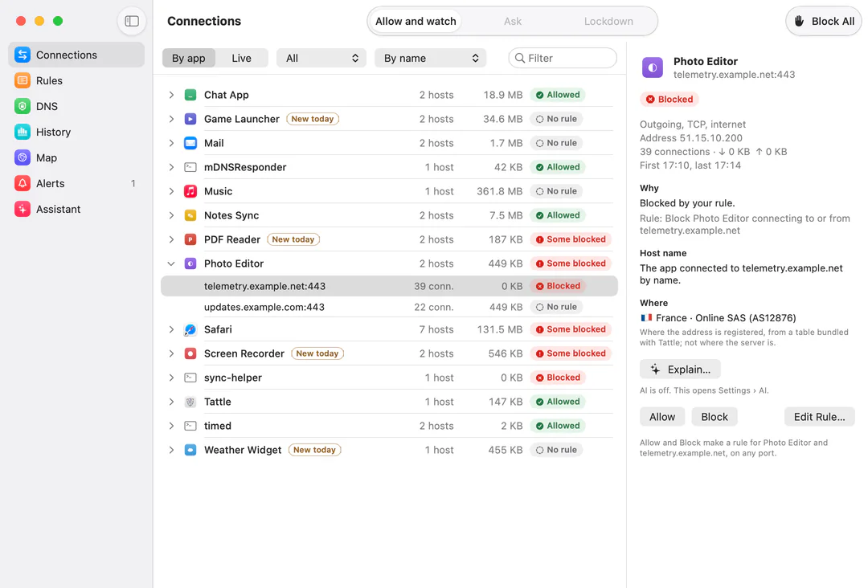
Task: Select Alerts in the sidebar
Action: click(x=76, y=183)
